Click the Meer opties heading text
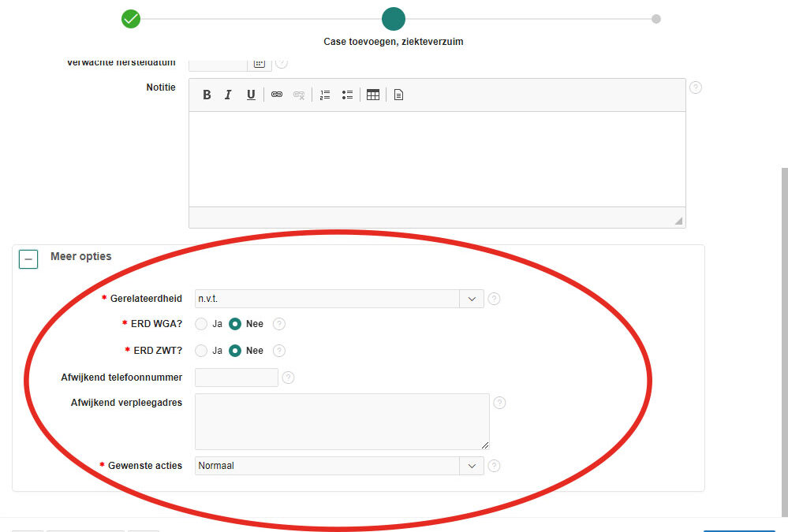The height and width of the screenshot is (532, 788). pyautogui.click(x=81, y=256)
